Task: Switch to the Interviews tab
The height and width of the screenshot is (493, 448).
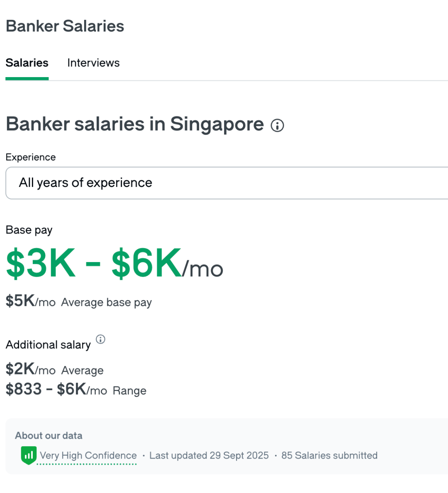Action: 93,63
